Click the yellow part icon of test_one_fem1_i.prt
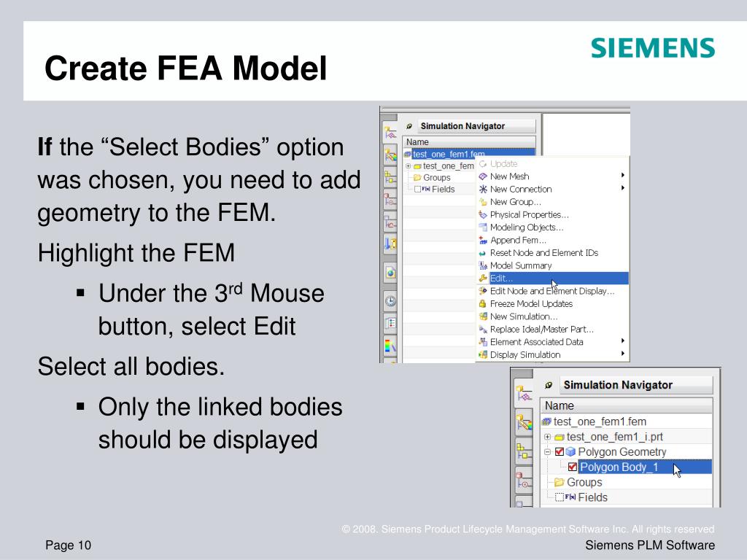 (x=560, y=437)
